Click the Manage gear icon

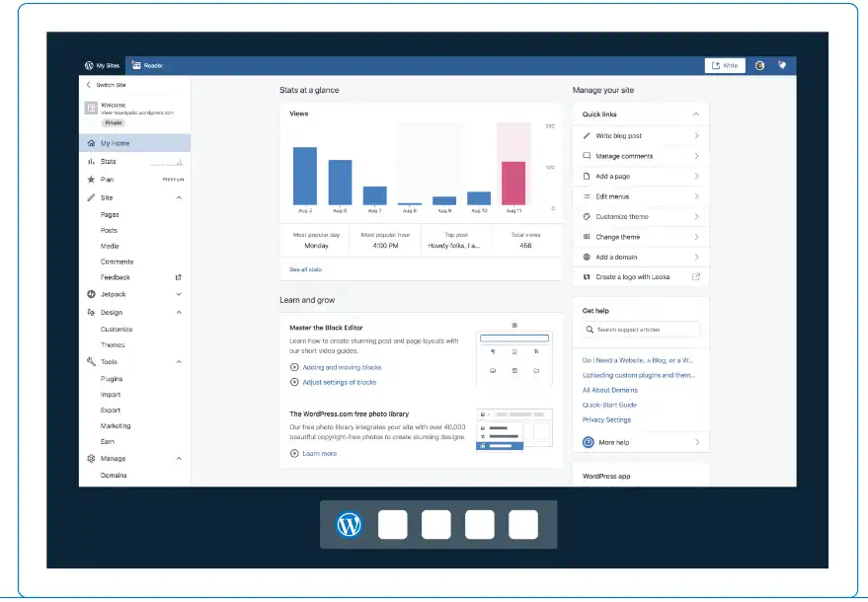[91, 459]
